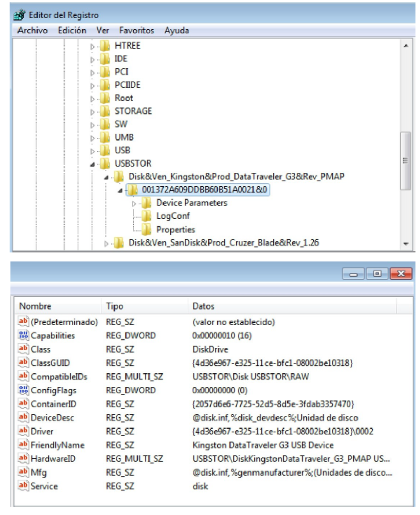This screenshot has height=515, width=420.
Task: Click the PCI folder icon
Action: coord(105,72)
